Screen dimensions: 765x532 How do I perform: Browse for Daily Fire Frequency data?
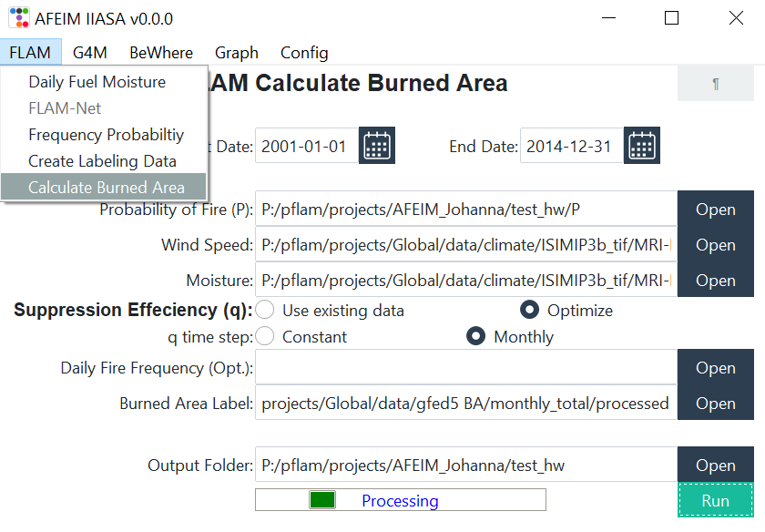[x=715, y=367]
